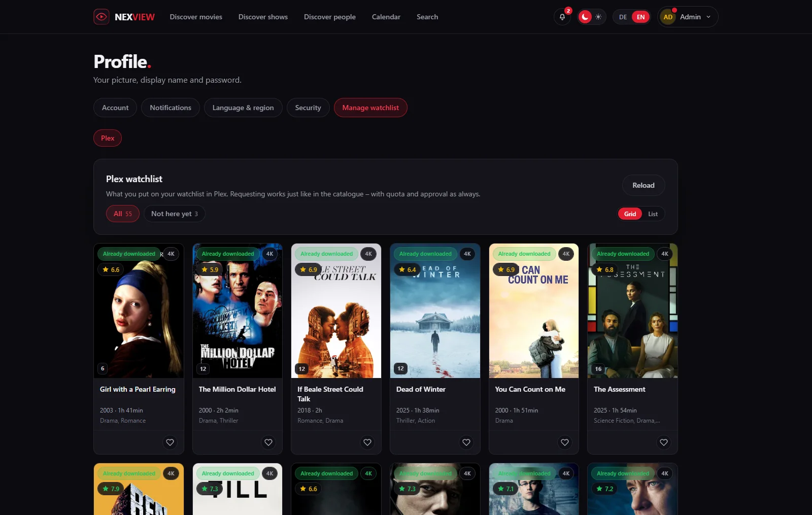Screen dimensions: 812x515
Task: Open the Admin user menu dropdown
Action: tap(688, 17)
